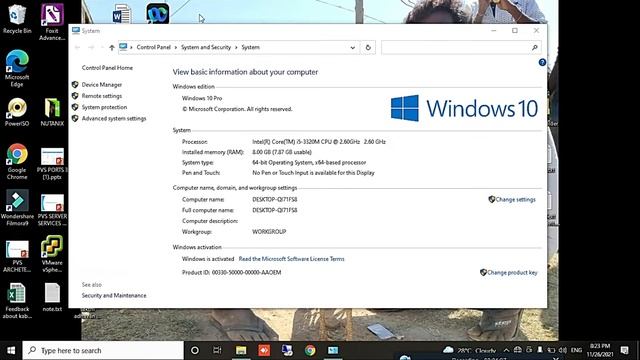Open PVS ARCHITE... presentation on desktop
Screen dimensions: 640x360
click(x=17, y=256)
